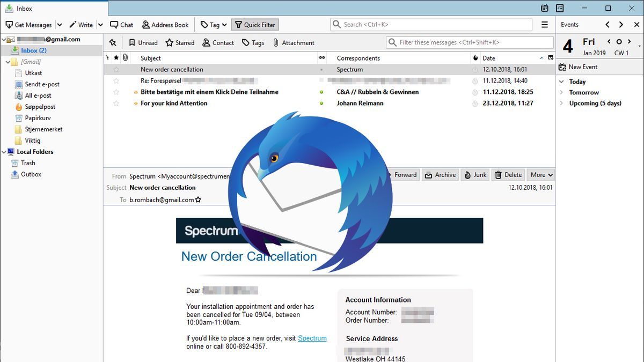Screen dimensions: 644x362
Task: Toggle the Unread quick filter
Action: (143, 42)
